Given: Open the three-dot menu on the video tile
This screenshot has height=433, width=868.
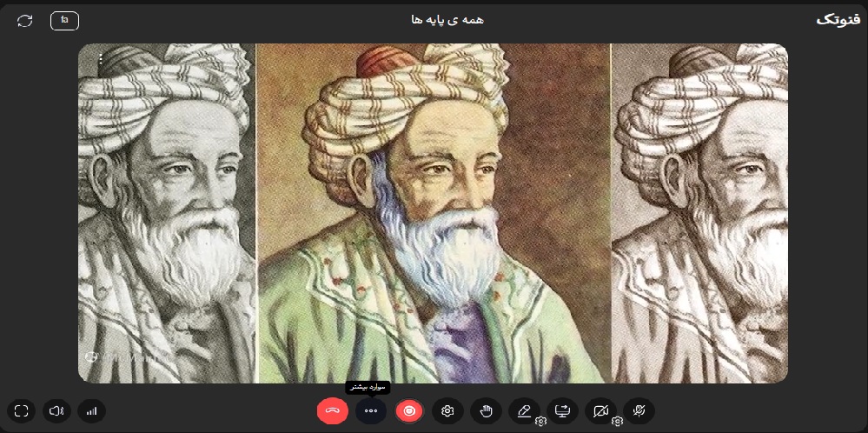Looking at the screenshot, I should coord(100,60).
